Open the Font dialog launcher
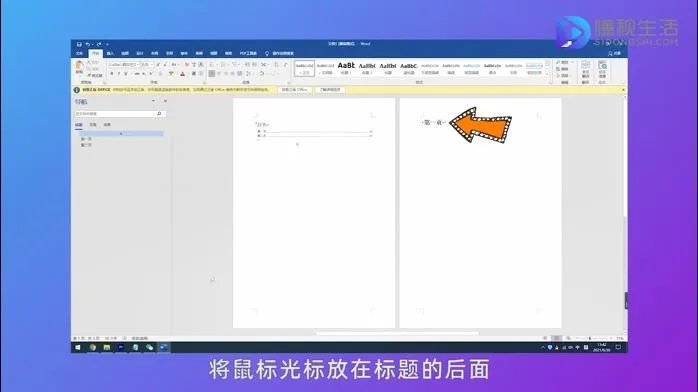 pyautogui.click(x=204, y=83)
